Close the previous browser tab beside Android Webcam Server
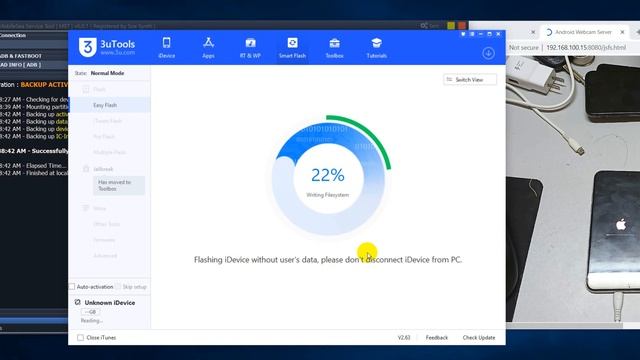This screenshot has height=360, width=640. point(533,32)
